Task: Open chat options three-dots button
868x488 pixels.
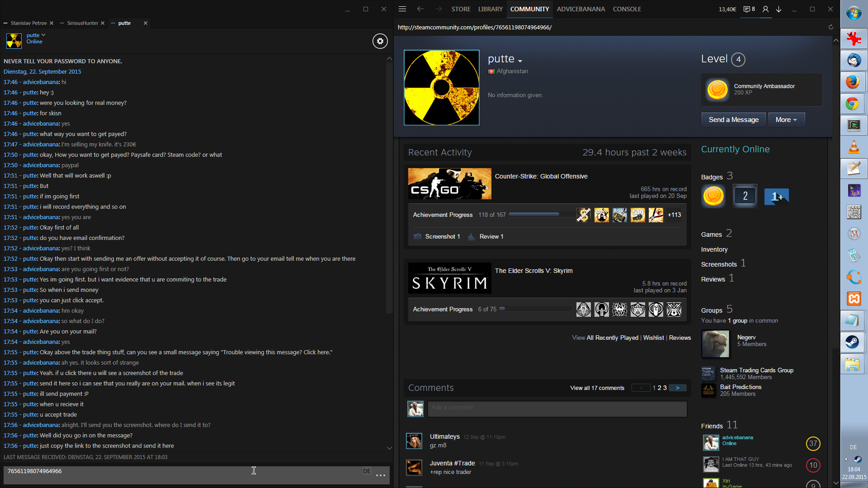Action: (x=380, y=475)
